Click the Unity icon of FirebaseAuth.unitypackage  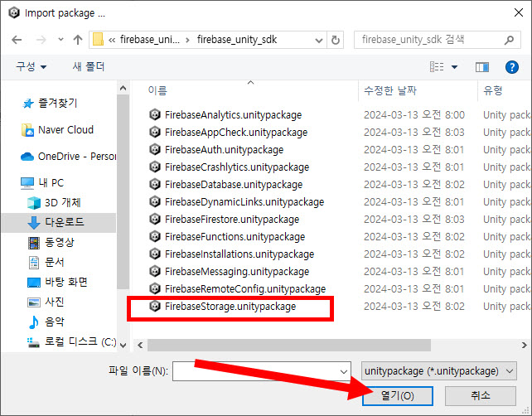[155, 149]
